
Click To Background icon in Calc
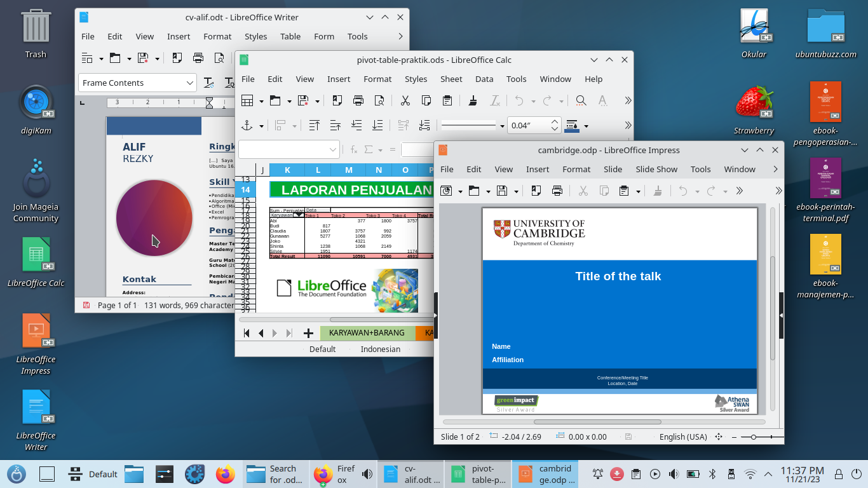pyautogui.click(x=424, y=126)
